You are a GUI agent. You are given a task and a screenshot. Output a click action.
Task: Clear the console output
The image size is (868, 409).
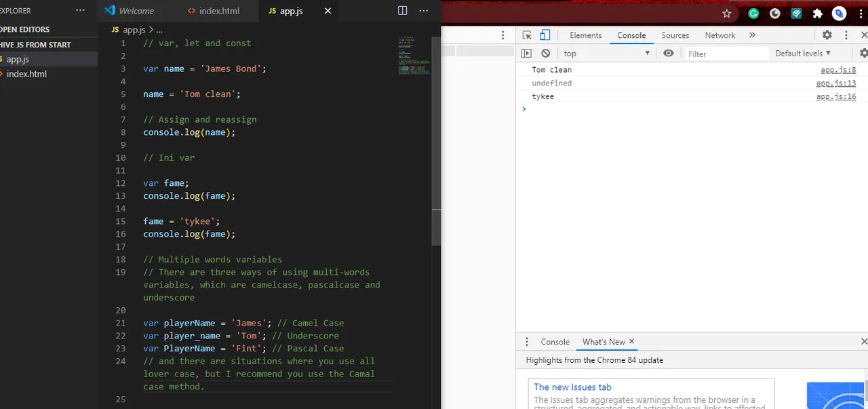546,54
